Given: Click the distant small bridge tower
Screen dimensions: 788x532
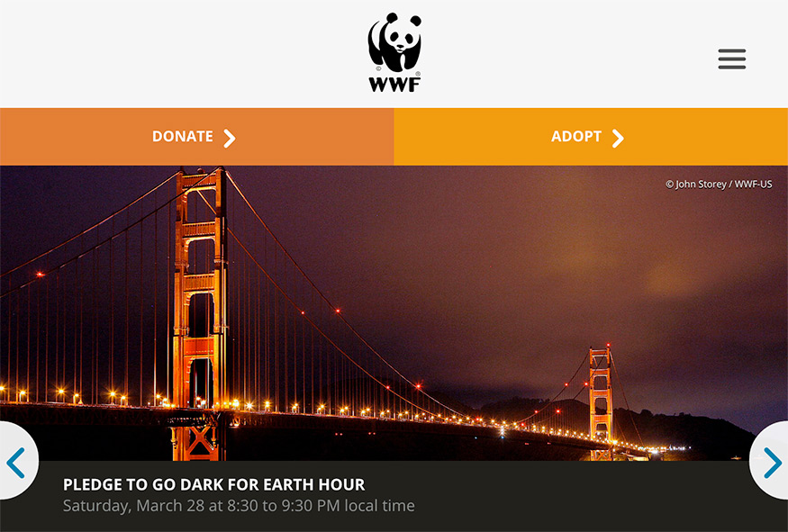Looking at the screenshot, I should click(601, 401).
